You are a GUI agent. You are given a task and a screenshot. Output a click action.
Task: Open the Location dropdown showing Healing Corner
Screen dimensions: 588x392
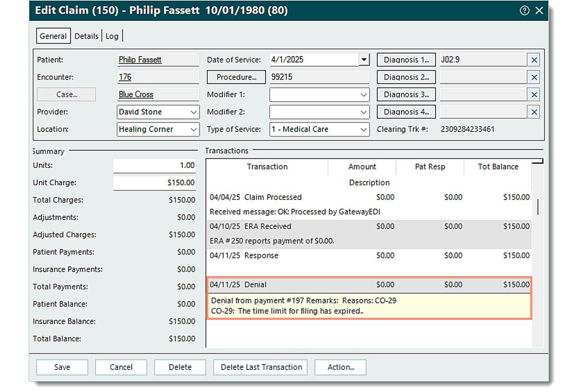tap(193, 129)
